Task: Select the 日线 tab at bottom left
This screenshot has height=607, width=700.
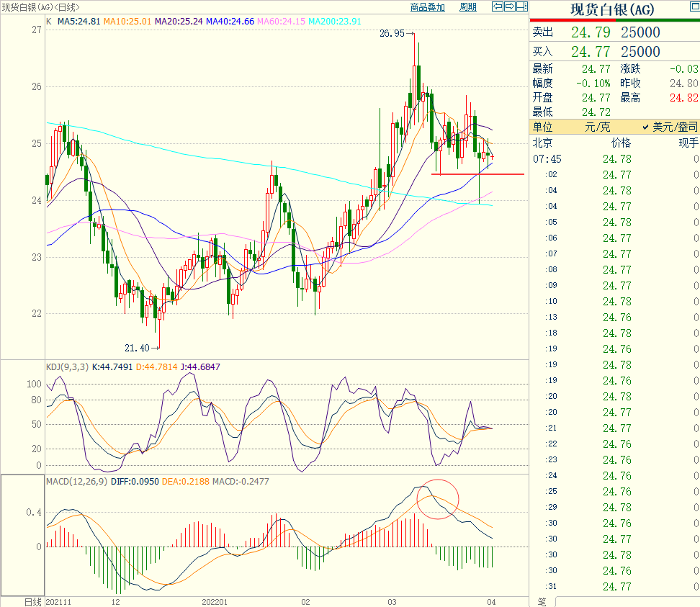Action: click(x=34, y=601)
